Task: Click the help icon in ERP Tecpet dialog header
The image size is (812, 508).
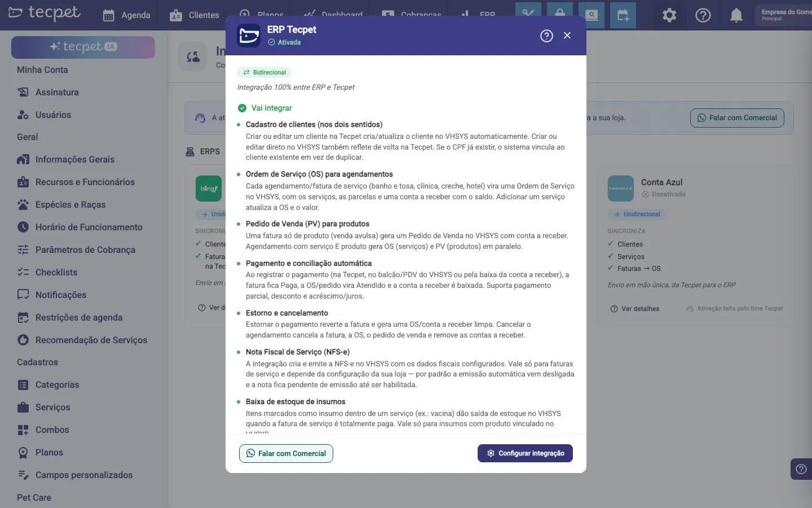Action: tap(546, 36)
